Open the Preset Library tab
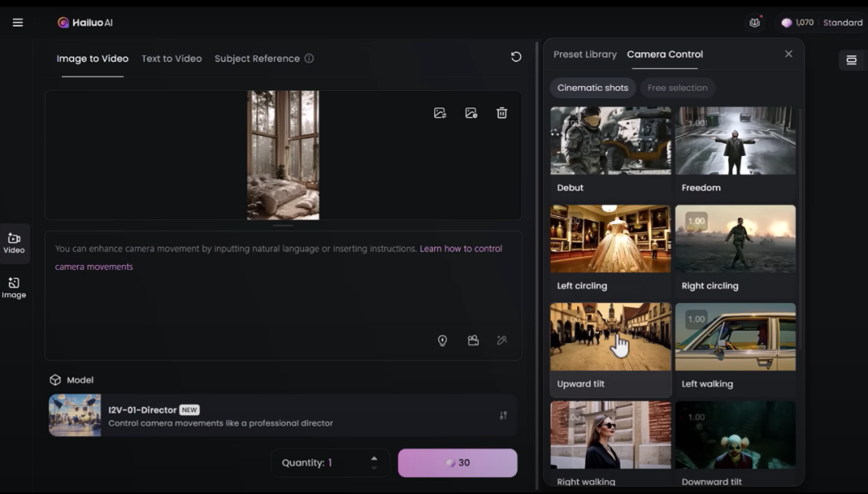This screenshot has width=868, height=494. (585, 55)
